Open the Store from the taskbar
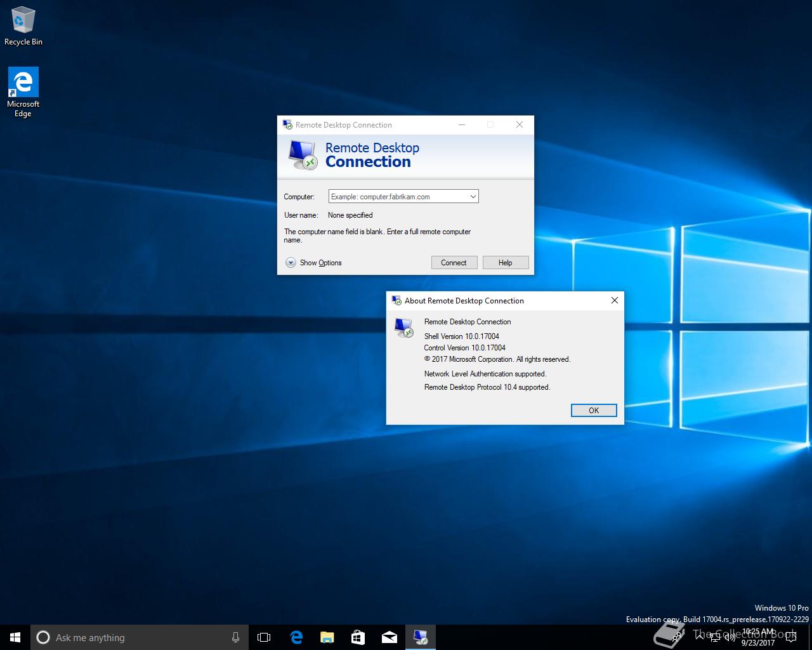The width and height of the screenshot is (812, 650). pyautogui.click(x=358, y=637)
